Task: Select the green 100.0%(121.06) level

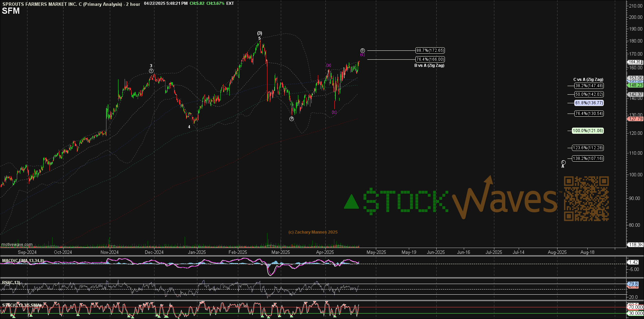Action: pos(588,131)
